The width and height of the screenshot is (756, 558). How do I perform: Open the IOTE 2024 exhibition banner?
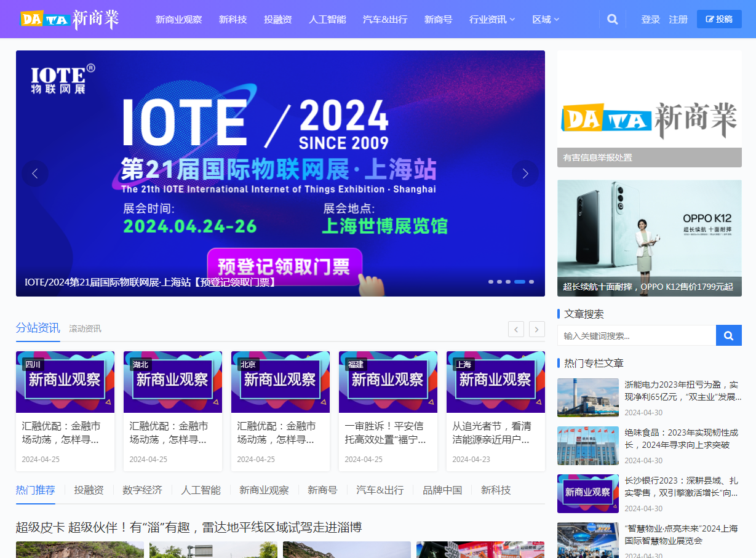[x=281, y=173]
